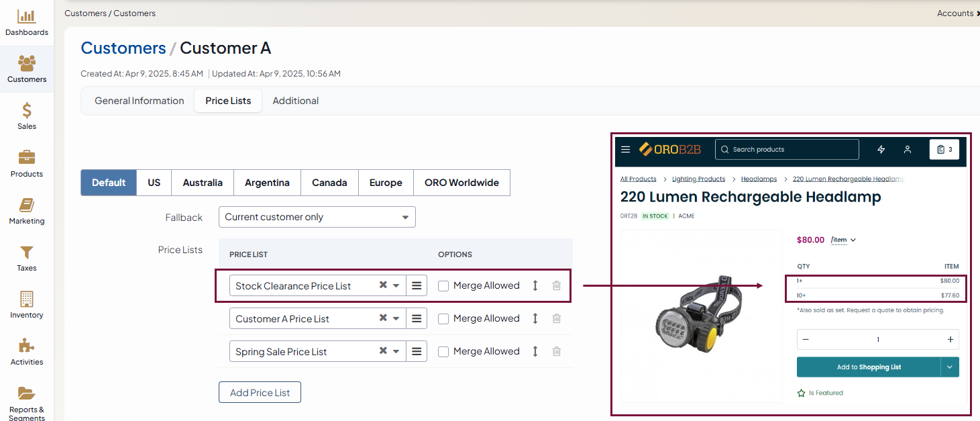Follow the Customers breadcrumb title link

click(123, 48)
